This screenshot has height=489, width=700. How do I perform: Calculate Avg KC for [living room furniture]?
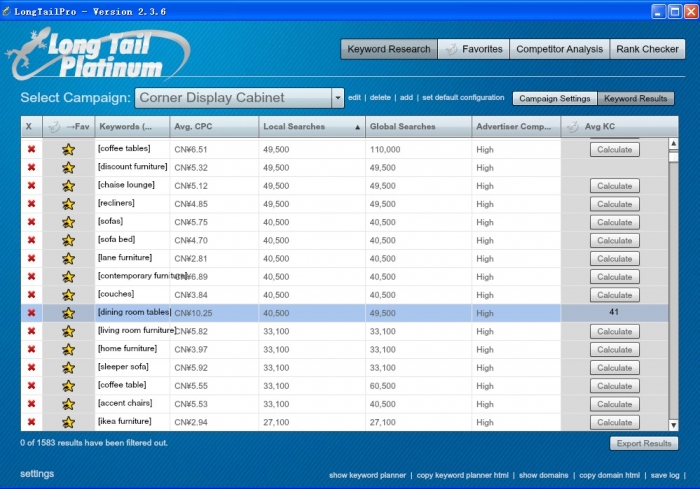pyautogui.click(x=615, y=331)
